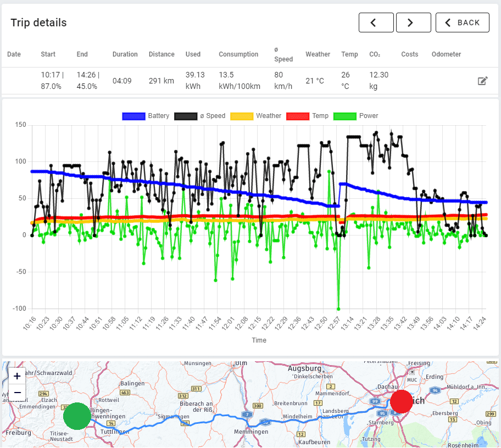
Task: Click the 14:24 tick label on the time axis
Action: click(x=479, y=323)
